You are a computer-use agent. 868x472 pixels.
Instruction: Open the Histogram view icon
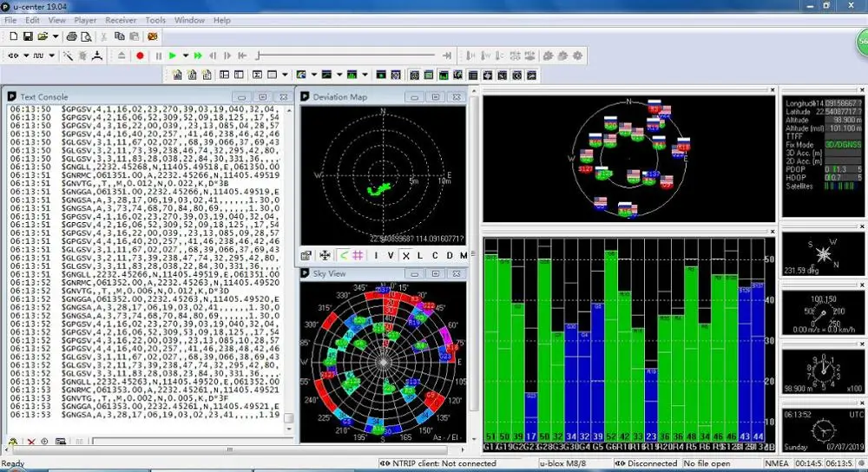tap(352, 75)
